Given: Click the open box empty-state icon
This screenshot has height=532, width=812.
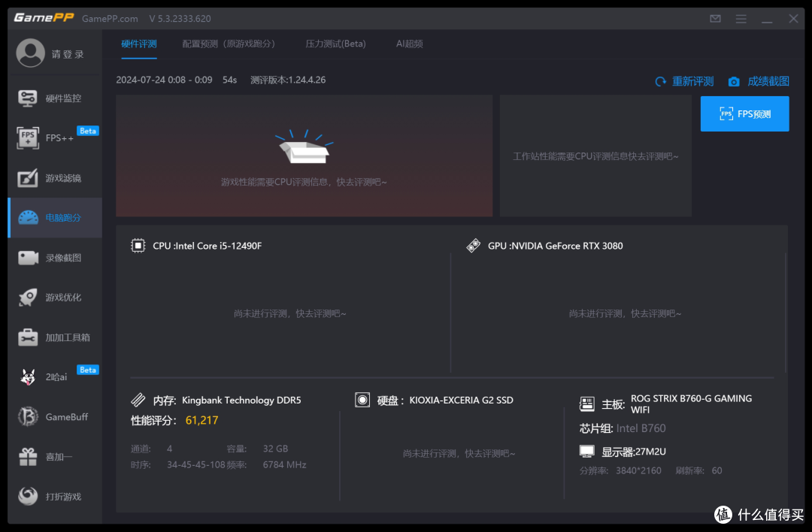Looking at the screenshot, I should coord(304,147).
